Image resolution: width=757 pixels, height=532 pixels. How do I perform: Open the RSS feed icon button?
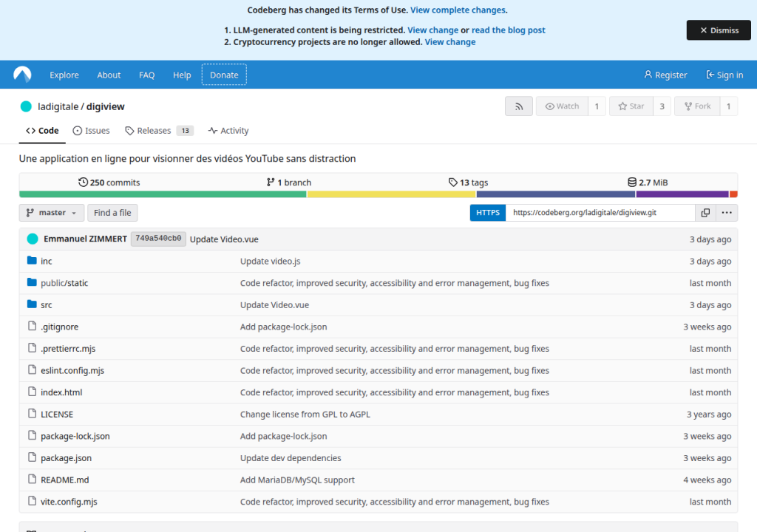pos(519,106)
